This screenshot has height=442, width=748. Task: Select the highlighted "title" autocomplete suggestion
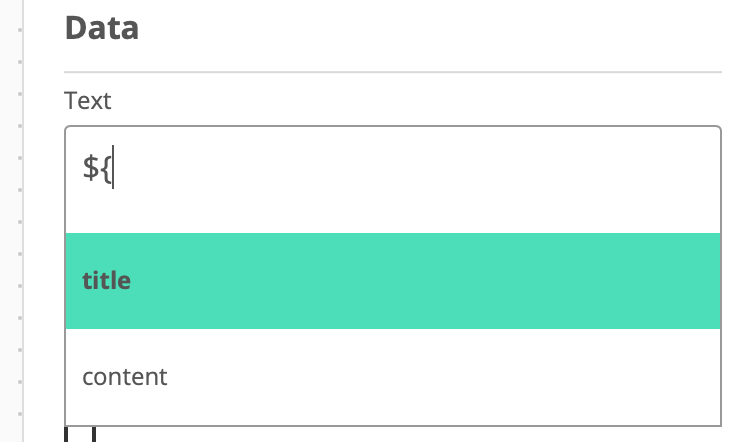(x=393, y=281)
